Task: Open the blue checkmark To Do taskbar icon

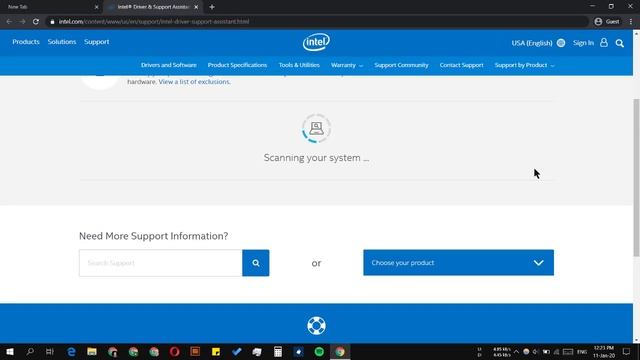Action: click(x=237, y=351)
